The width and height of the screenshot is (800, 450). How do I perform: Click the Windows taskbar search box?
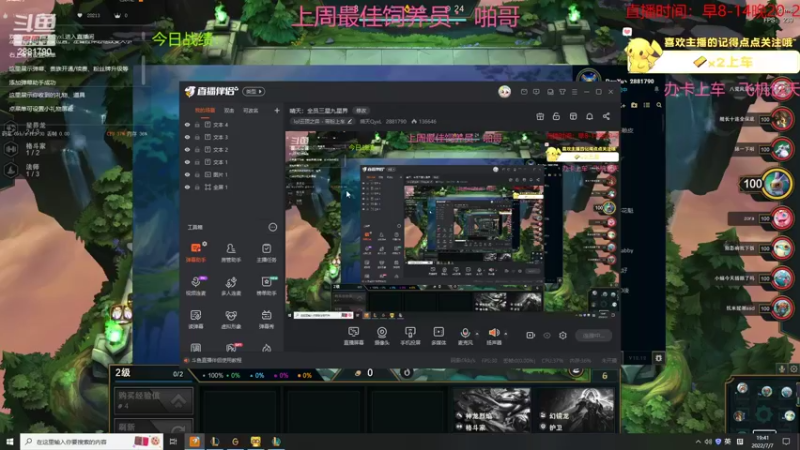click(x=91, y=441)
